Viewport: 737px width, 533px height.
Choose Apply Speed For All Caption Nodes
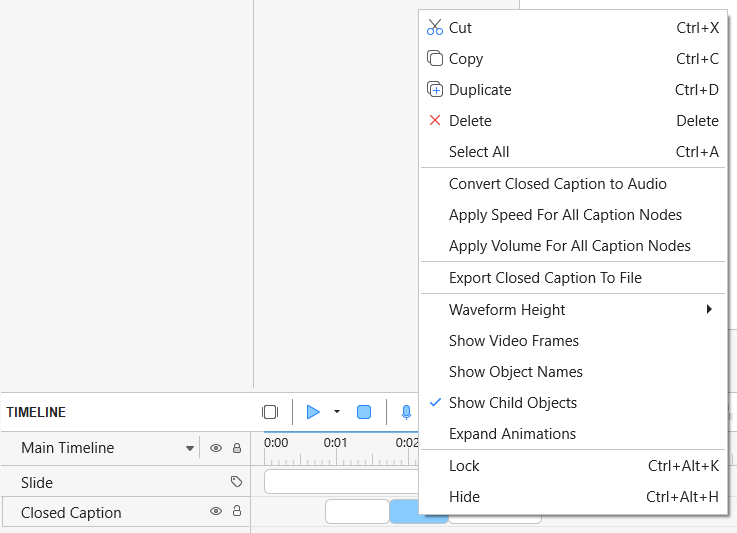(x=572, y=215)
